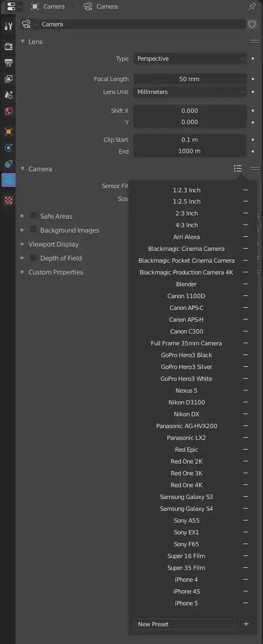Expand the Safe Areas panel
This screenshot has width=263, height=644.
coord(23,216)
